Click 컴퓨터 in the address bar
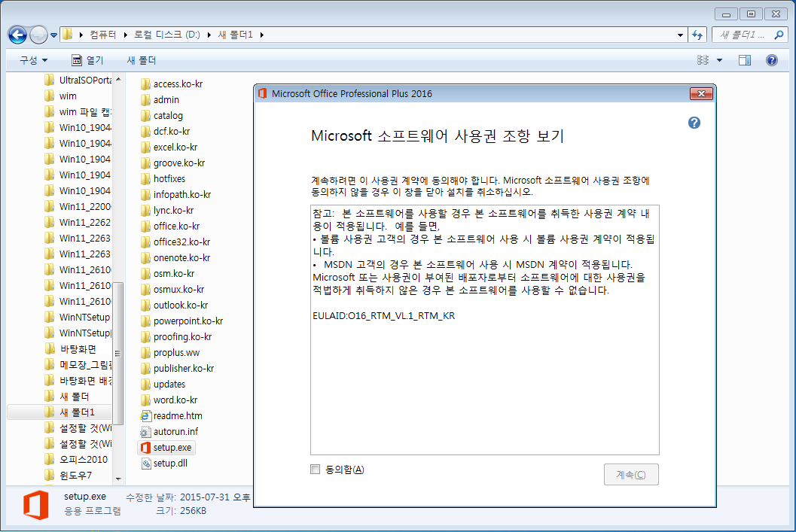796x532 pixels. pos(103,35)
